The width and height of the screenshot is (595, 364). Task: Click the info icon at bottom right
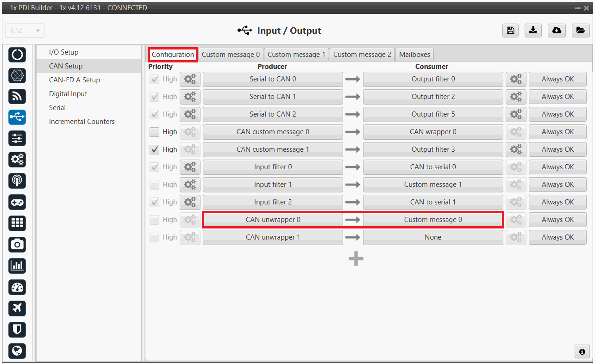click(582, 351)
